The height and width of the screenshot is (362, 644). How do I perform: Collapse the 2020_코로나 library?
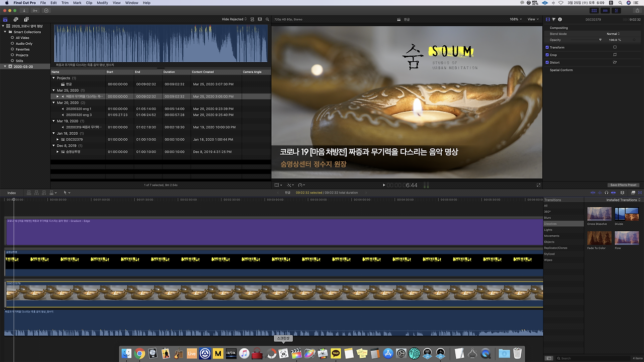point(3,26)
